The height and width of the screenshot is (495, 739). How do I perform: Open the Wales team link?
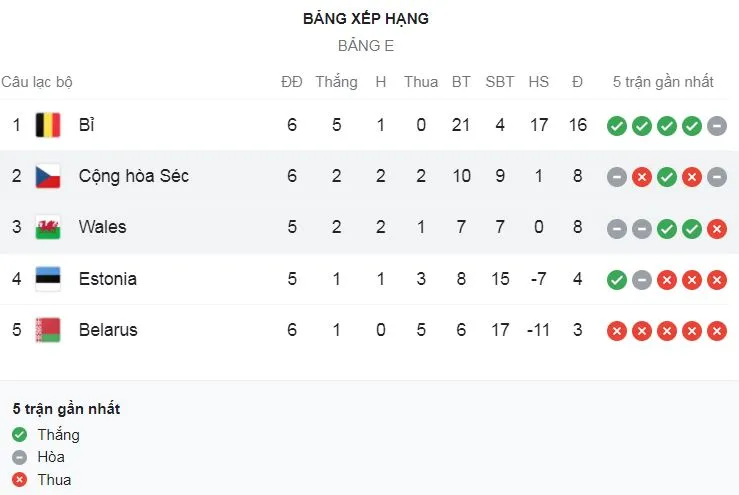point(102,227)
